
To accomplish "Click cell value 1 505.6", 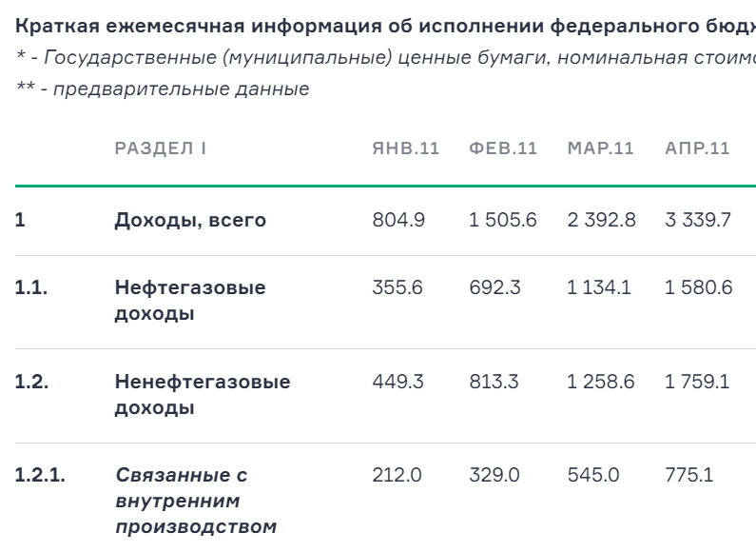I will pos(503,220).
